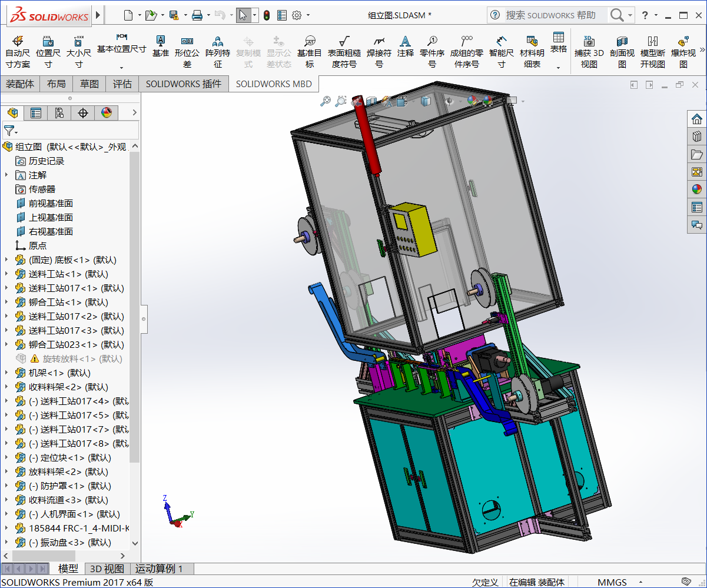Select the Surface Finish symbol (表面粗糙度符号) tool
This screenshot has height=588, width=707.
(x=344, y=51)
